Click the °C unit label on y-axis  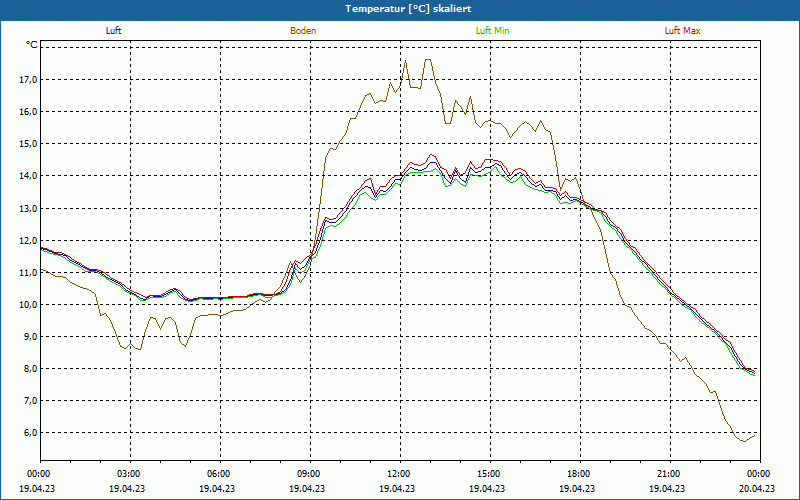(x=32, y=45)
